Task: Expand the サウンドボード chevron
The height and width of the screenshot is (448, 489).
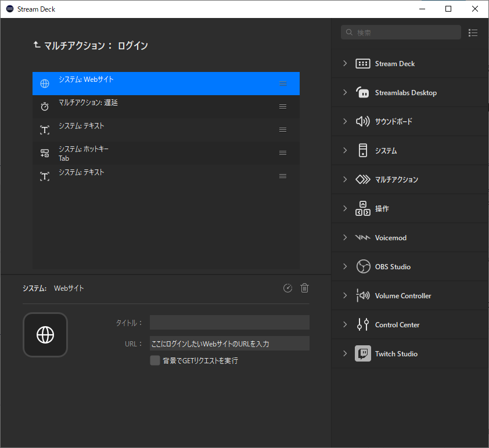Action: point(345,121)
